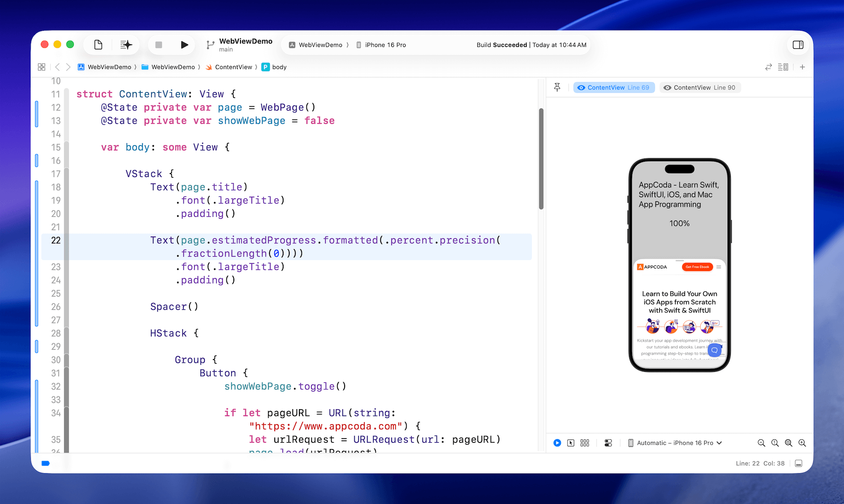Select the preview's selectable mode pointer icon
Image resolution: width=844 pixels, height=504 pixels.
[x=571, y=442]
